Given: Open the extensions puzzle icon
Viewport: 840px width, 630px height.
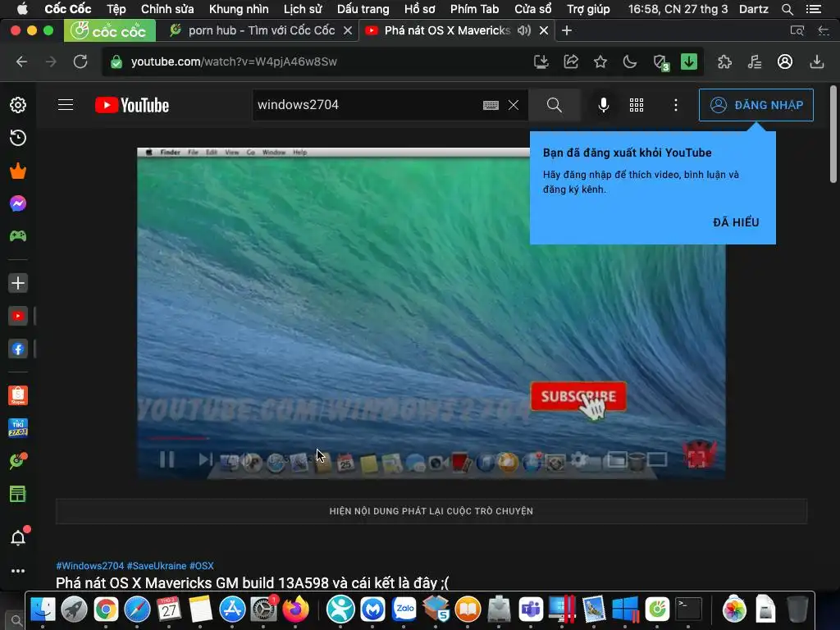Looking at the screenshot, I should click(x=724, y=62).
